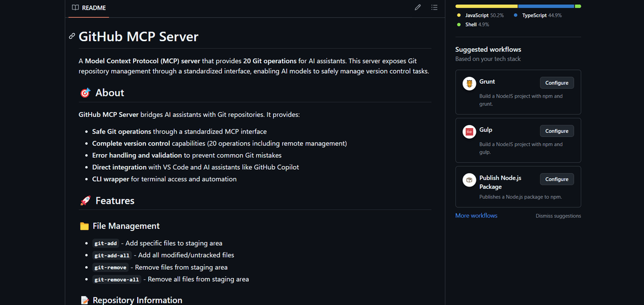This screenshot has height=305, width=644.
Task: Click the Repository Information subheading
Action: (x=137, y=300)
